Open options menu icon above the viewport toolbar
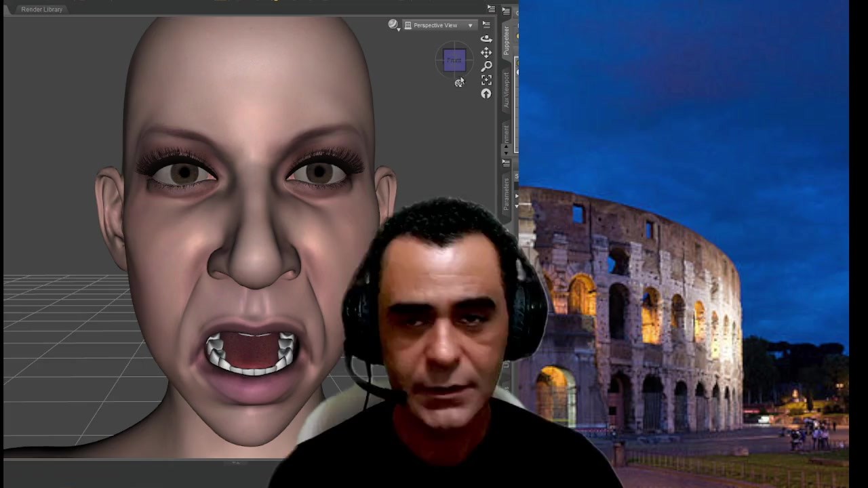This screenshot has height=488, width=868. coord(491,9)
